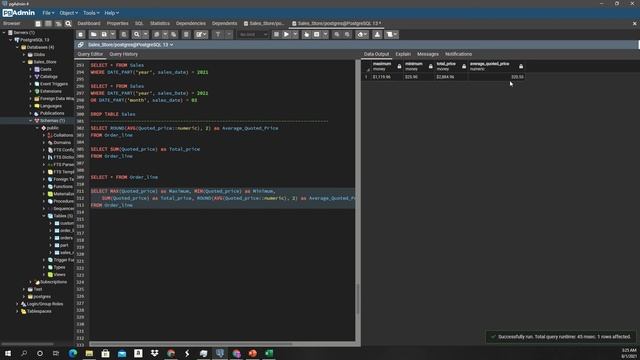Open Excel from the taskbar
Screen dimensions: 640x360
click(269, 353)
